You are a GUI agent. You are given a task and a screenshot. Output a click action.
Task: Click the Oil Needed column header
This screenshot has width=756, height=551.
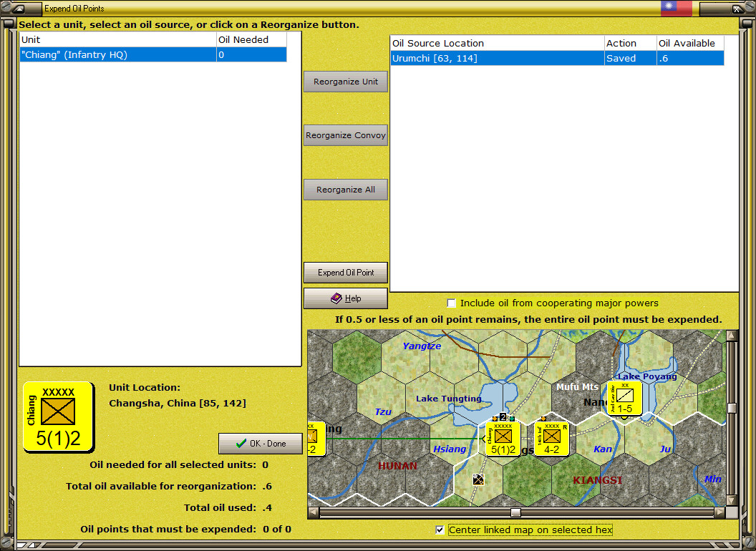[251, 39]
